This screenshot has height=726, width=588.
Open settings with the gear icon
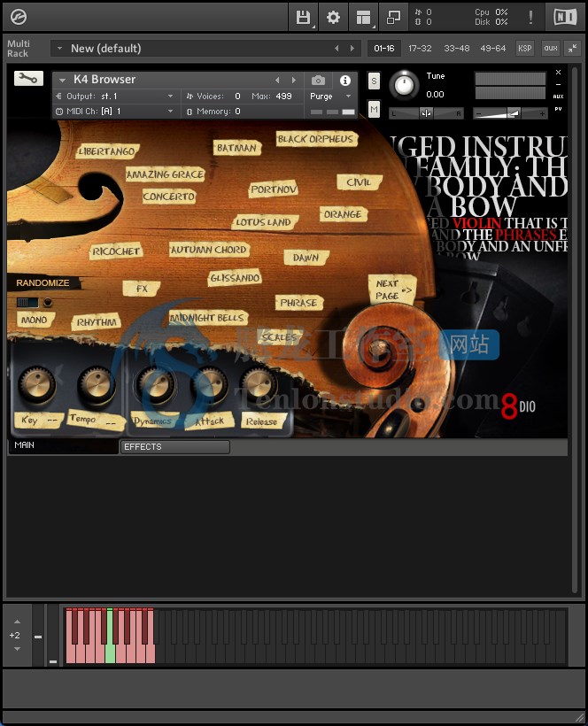tap(333, 17)
